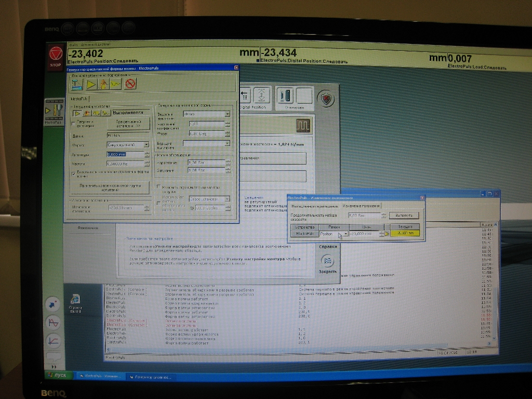Click the Устройство column header
532x399 pixels.
tap(304, 227)
